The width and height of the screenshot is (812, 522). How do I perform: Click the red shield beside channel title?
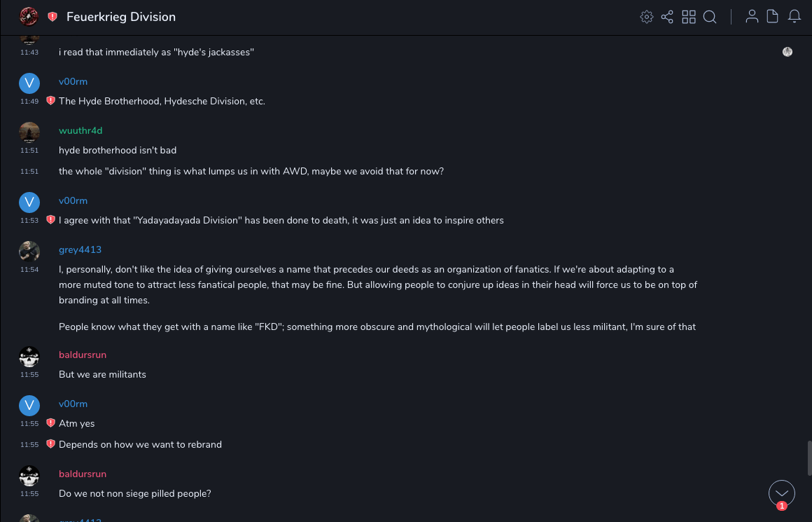(52, 17)
